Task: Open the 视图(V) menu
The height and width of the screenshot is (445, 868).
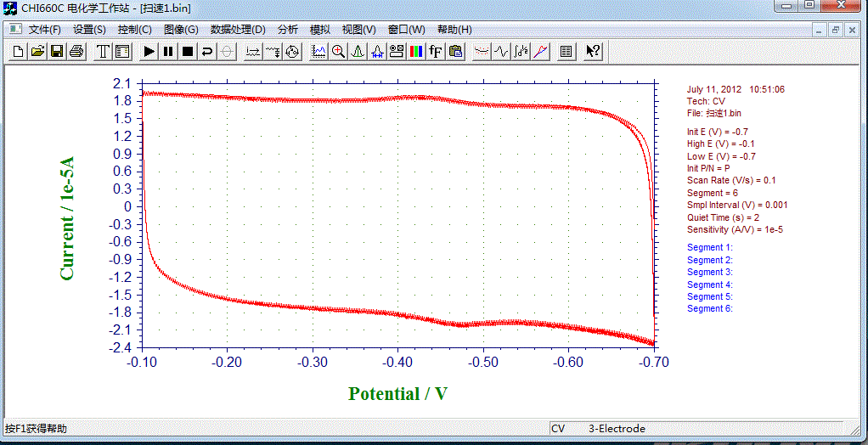Action: coord(358,30)
